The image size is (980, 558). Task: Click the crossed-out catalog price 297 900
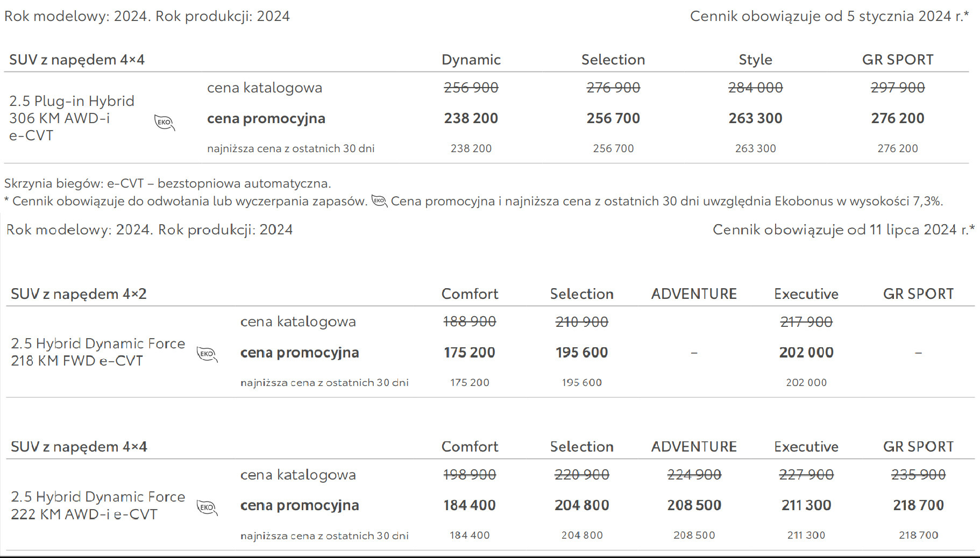[898, 88]
